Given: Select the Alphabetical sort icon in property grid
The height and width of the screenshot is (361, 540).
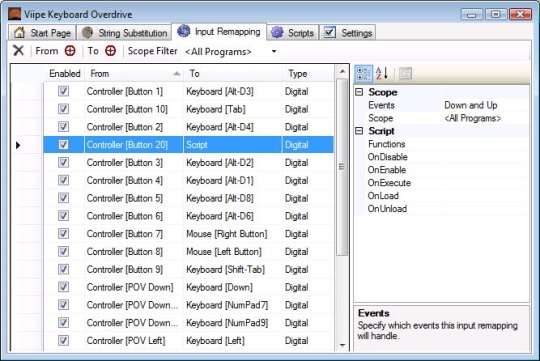Looking at the screenshot, I should point(382,73).
